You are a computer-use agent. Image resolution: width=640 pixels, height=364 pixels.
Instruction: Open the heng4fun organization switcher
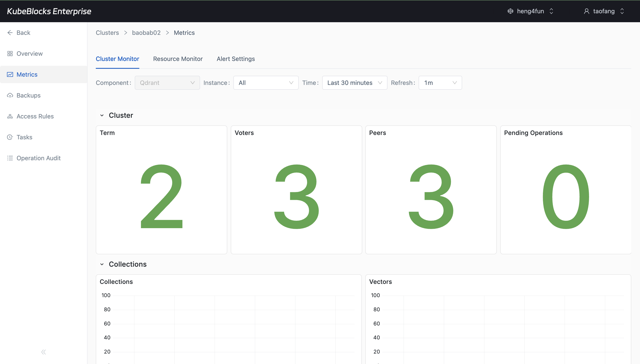[x=530, y=11]
